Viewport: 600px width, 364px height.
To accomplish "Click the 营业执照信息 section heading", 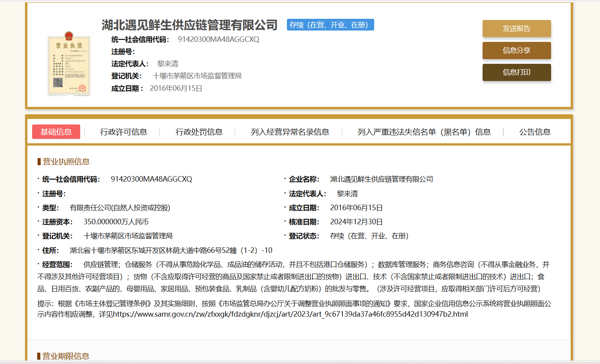I will [66, 162].
